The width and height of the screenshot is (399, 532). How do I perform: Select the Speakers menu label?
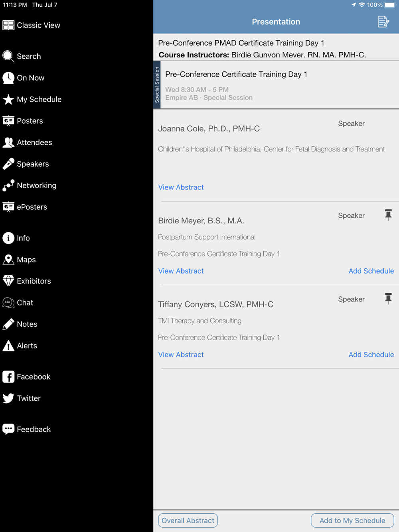(x=33, y=164)
